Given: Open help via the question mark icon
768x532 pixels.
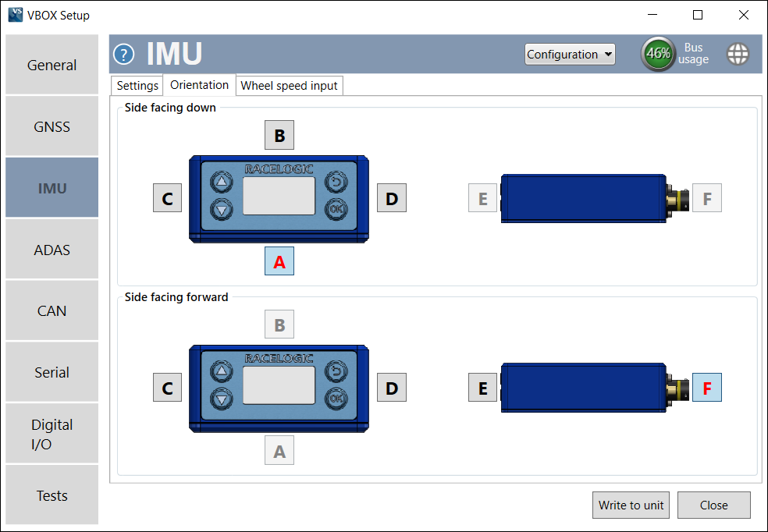Looking at the screenshot, I should [123, 54].
